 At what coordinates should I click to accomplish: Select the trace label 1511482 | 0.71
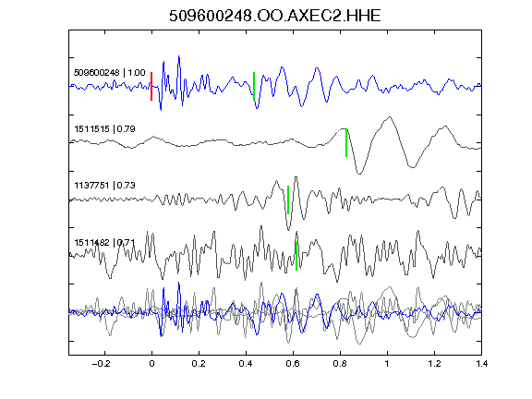[105, 243]
